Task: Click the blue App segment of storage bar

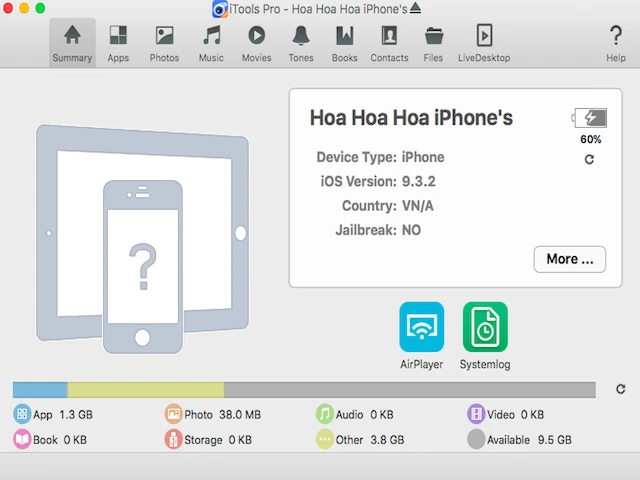Action: (x=40, y=390)
